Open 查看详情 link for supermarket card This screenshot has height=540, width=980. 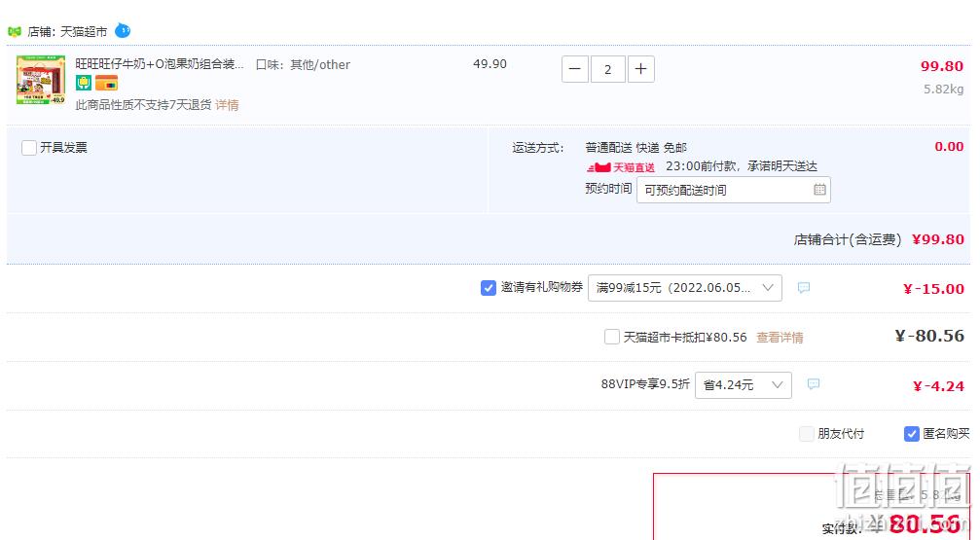(780, 338)
